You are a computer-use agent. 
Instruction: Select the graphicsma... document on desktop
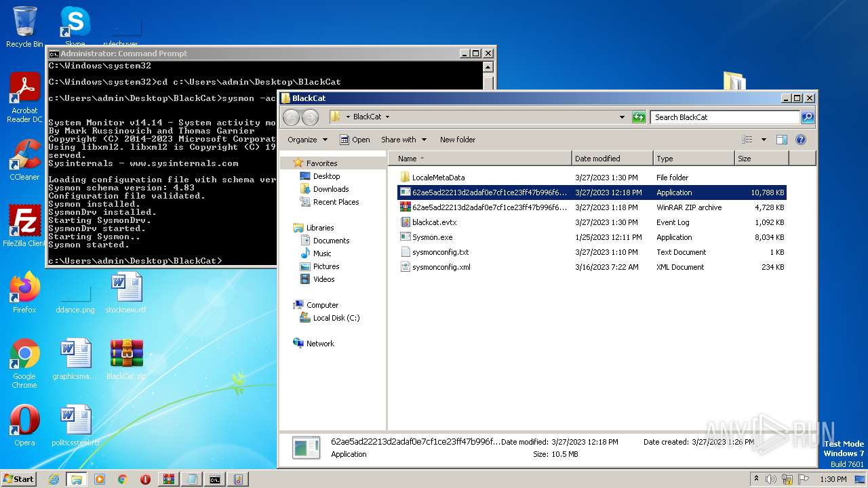tap(75, 359)
